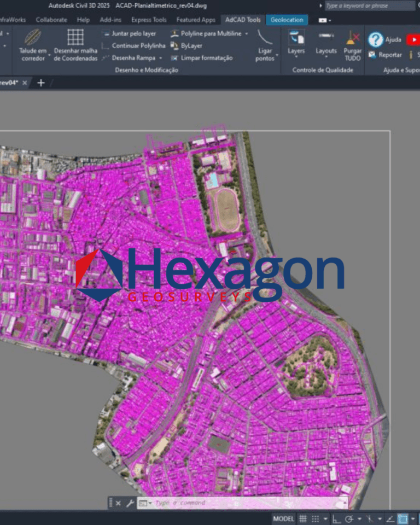Image resolution: width=420 pixels, height=525 pixels.
Task: Go to the Collaborate tab
Action: pos(51,20)
